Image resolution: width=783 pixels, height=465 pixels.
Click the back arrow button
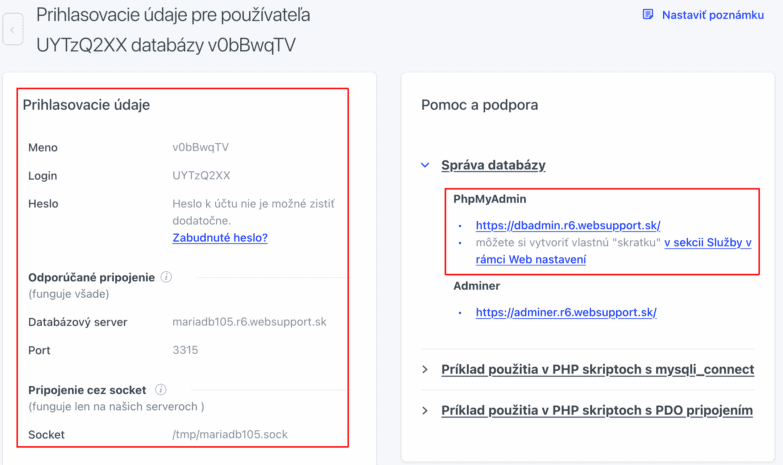point(12,30)
